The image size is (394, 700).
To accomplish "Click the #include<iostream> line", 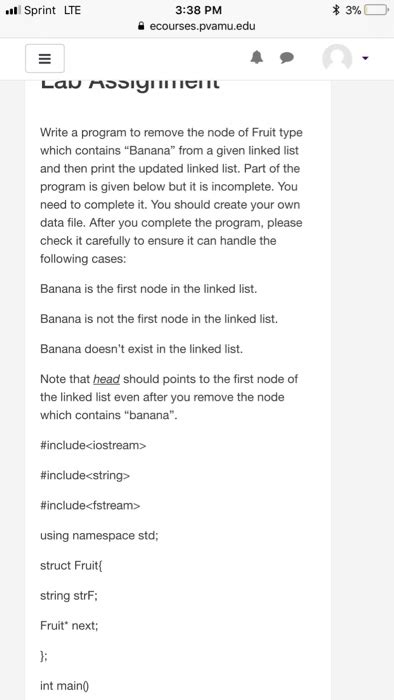I will 93,446.
